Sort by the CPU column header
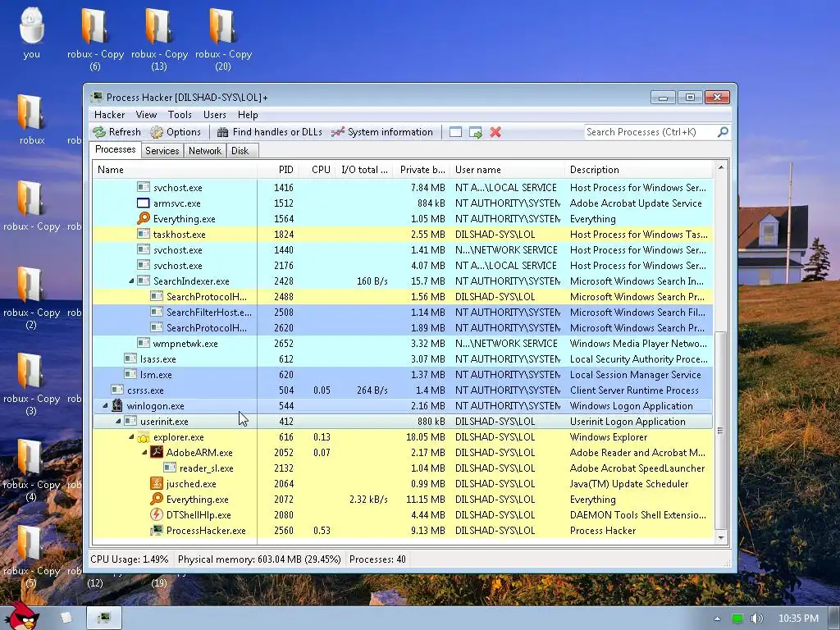The width and height of the screenshot is (840, 630). pos(317,170)
